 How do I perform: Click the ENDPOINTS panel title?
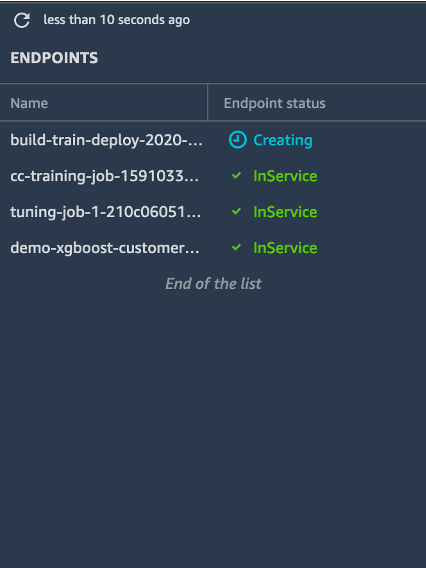pyautogui.click(x=54, y=58)
